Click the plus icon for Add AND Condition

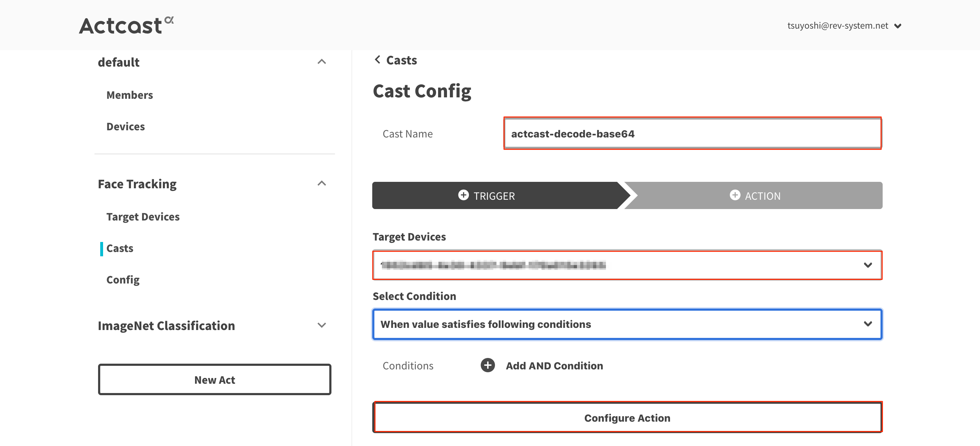coord(487,365)
